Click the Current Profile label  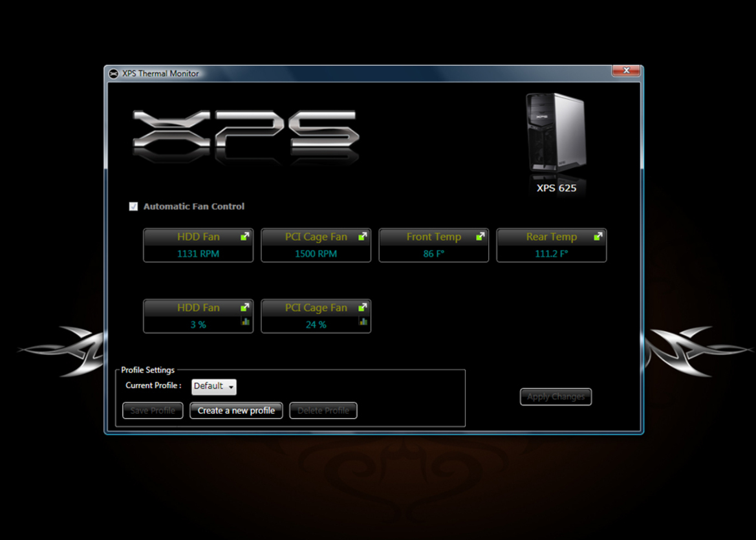tap(153, 385)
